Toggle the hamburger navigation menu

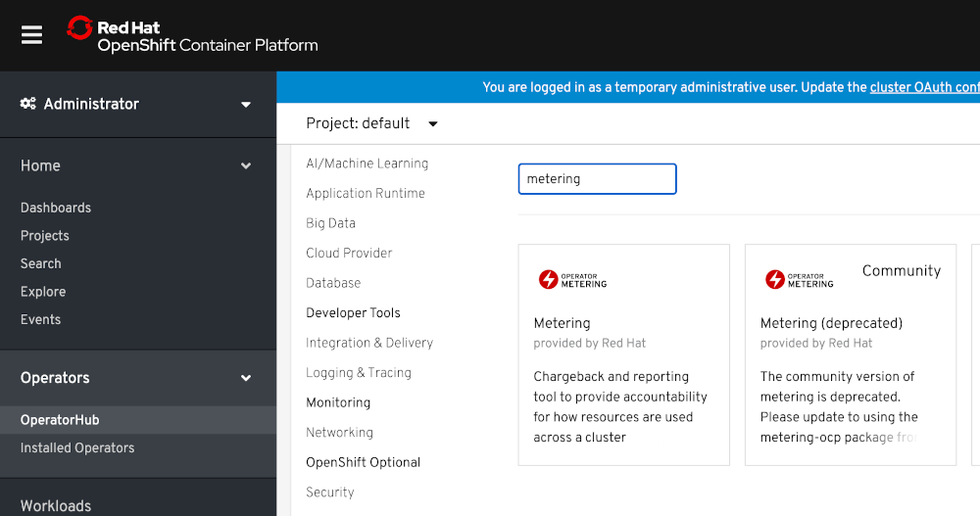[x=31, y=35]
